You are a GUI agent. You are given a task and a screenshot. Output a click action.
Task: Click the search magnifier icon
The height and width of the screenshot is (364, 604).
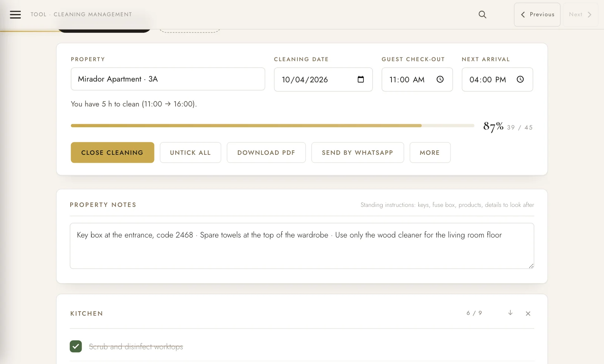coord(482,14)
